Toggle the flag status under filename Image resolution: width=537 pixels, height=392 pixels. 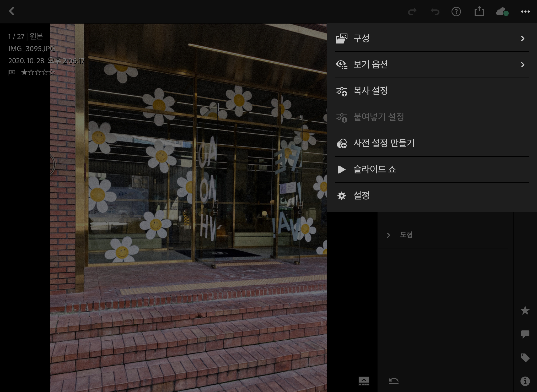click(12, 72)
